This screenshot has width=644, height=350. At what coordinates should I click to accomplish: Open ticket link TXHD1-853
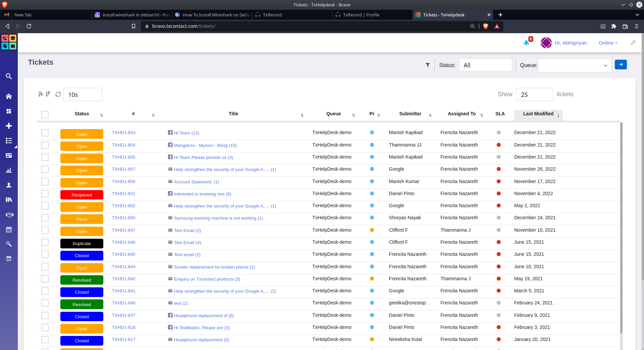pos(124,133)
